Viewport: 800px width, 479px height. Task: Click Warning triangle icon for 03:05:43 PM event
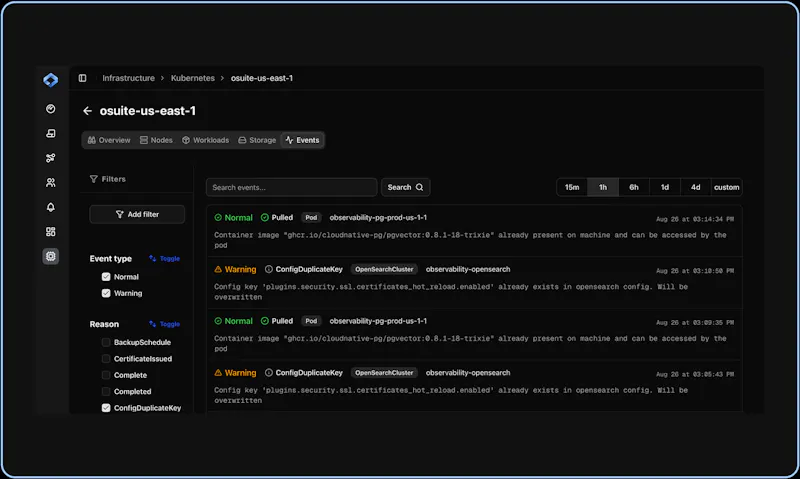218,373
